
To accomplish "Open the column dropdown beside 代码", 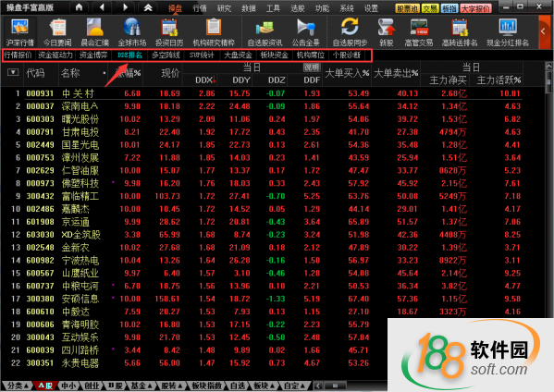I will pyautogui.click(x=13, y=72).
